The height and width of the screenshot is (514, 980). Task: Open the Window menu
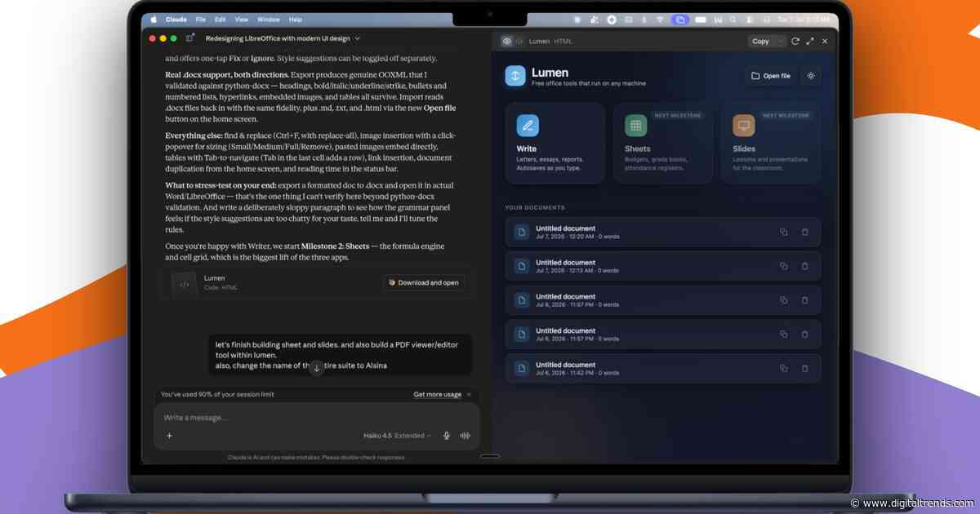(268, 19)
